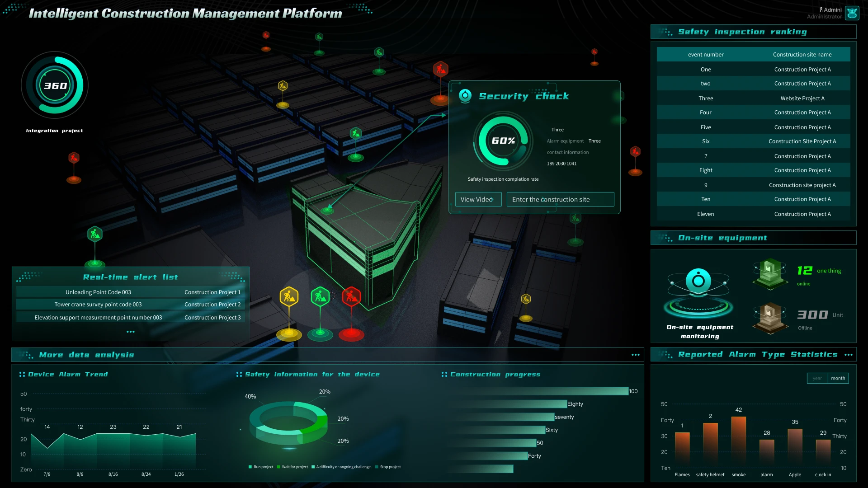Screen dimensions: 868x488
Task: Click the on-site equipment monitoring globe icon
Action: point(698,281)
